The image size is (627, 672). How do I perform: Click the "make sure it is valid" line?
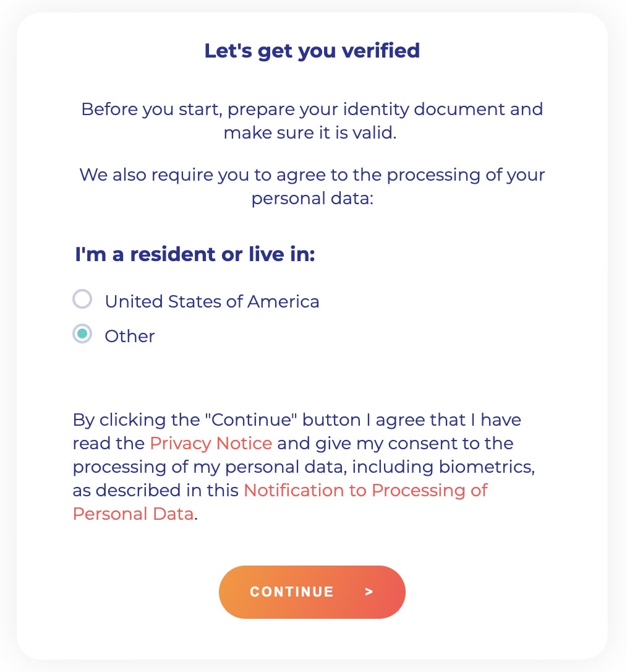click(310, 133)
